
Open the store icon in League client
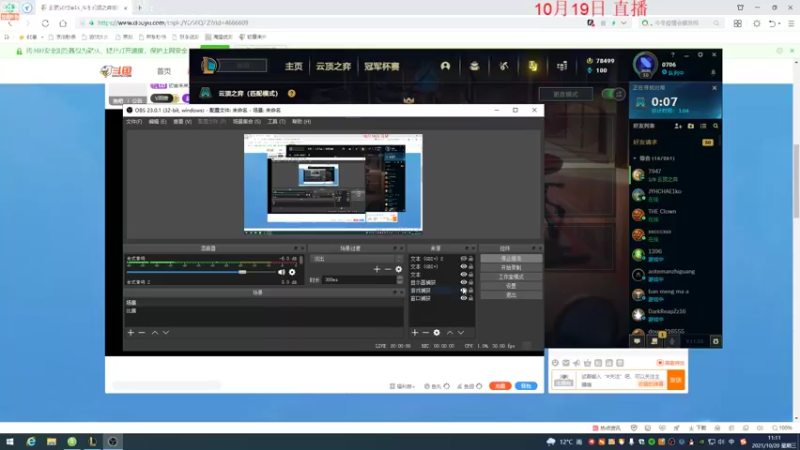(x=562, y=66)
